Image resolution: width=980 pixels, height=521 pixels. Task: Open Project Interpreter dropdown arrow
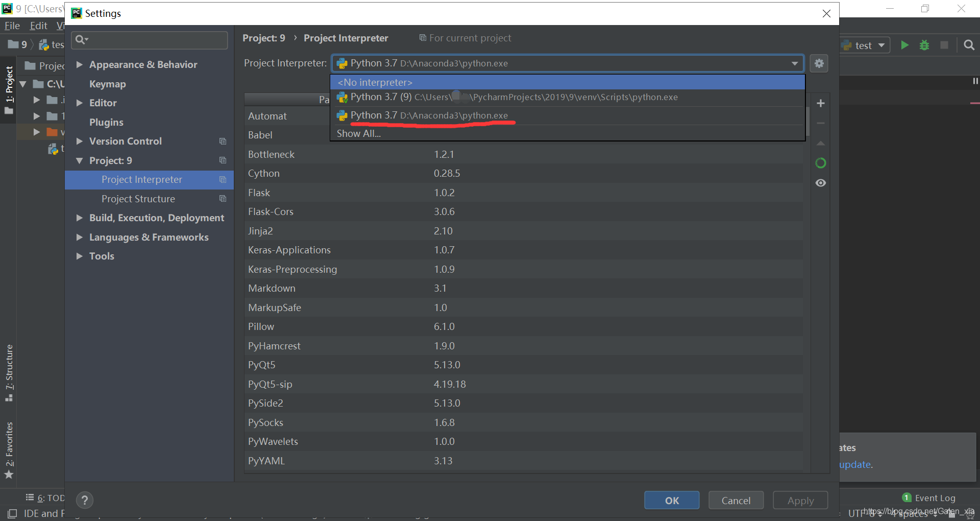(795, 63)
